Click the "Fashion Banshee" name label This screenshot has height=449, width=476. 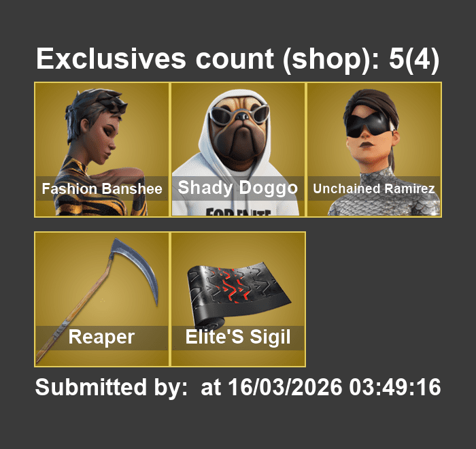point(102,188)
